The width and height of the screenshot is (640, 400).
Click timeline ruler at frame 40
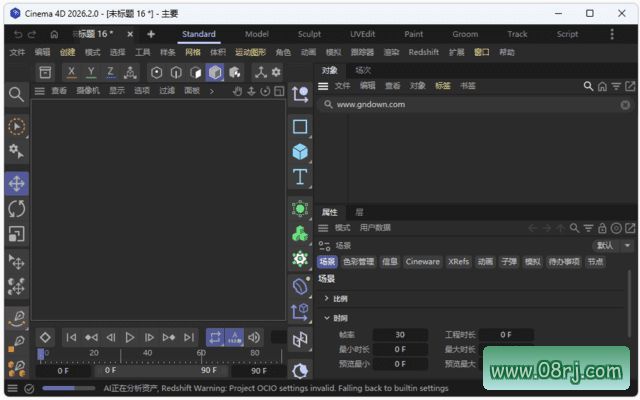click(147, 353)
